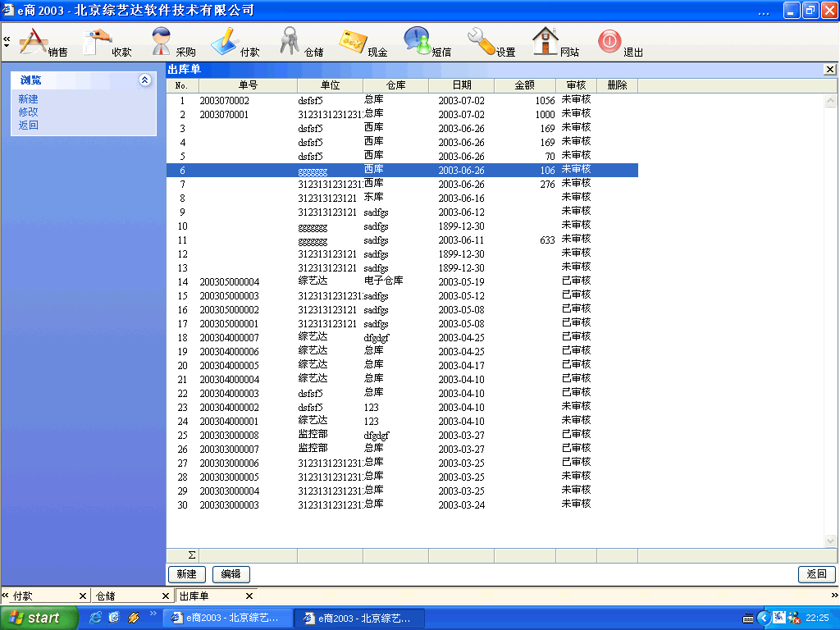Open the 现金 (Cash) toolbar icon

coord(354,42)
